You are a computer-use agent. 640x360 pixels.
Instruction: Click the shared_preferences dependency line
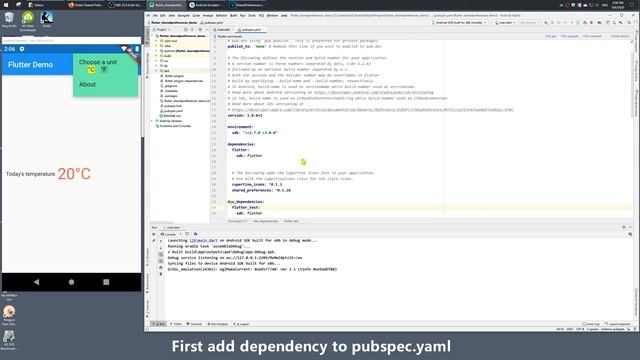(x=261, y=190)
